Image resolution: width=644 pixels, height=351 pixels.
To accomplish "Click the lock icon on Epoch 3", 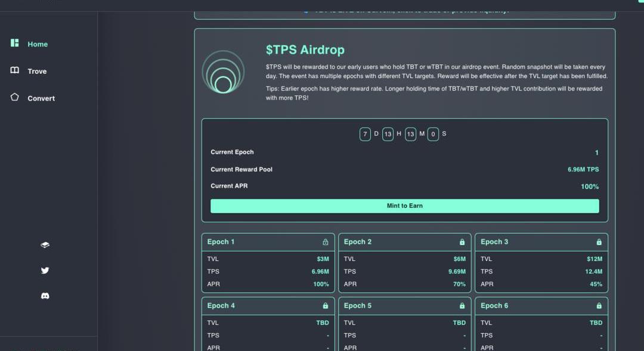I will tap(599, 242).
